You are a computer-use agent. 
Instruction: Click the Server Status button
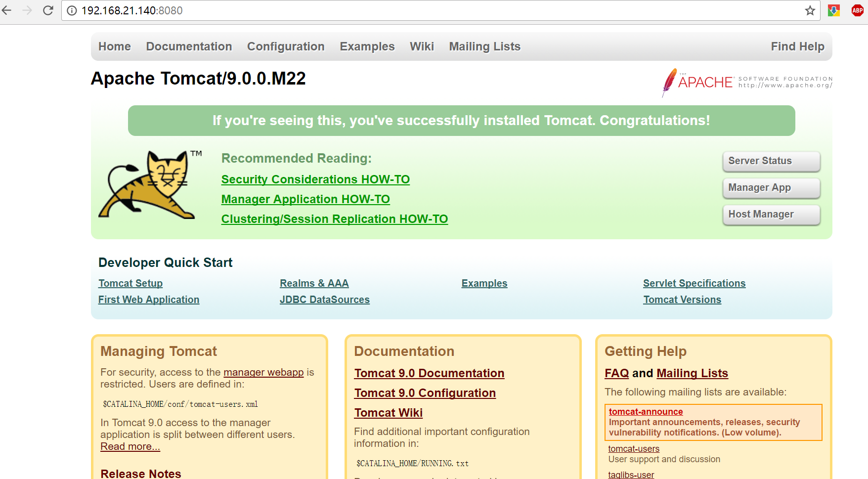[x=771, y=161]
